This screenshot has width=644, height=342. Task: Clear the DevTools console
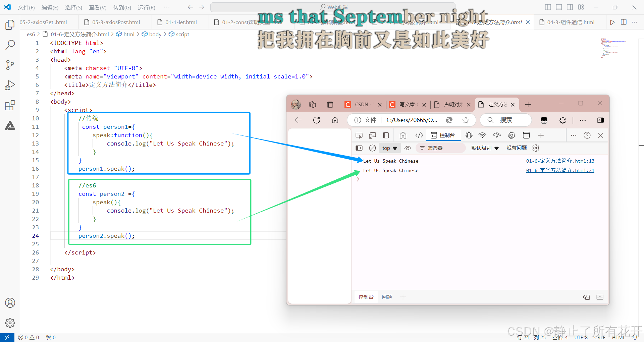point(372,148)
